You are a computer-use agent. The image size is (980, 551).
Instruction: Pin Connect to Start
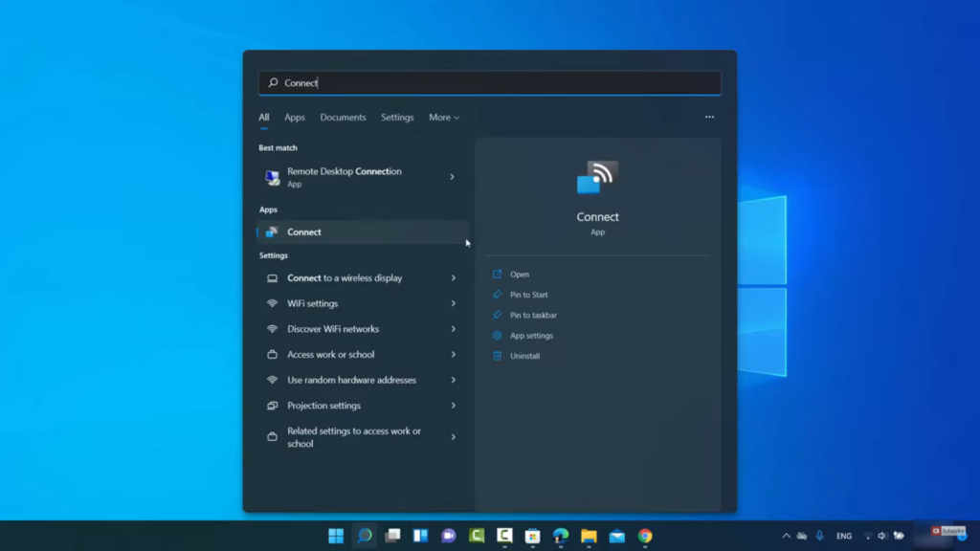click(528, 295)
